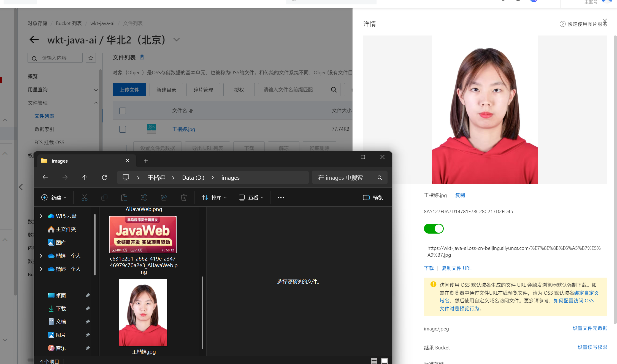Open 数据索引 in the sidebar menu
The height and width of the screenshot is (364, 617).
point(44,129)
